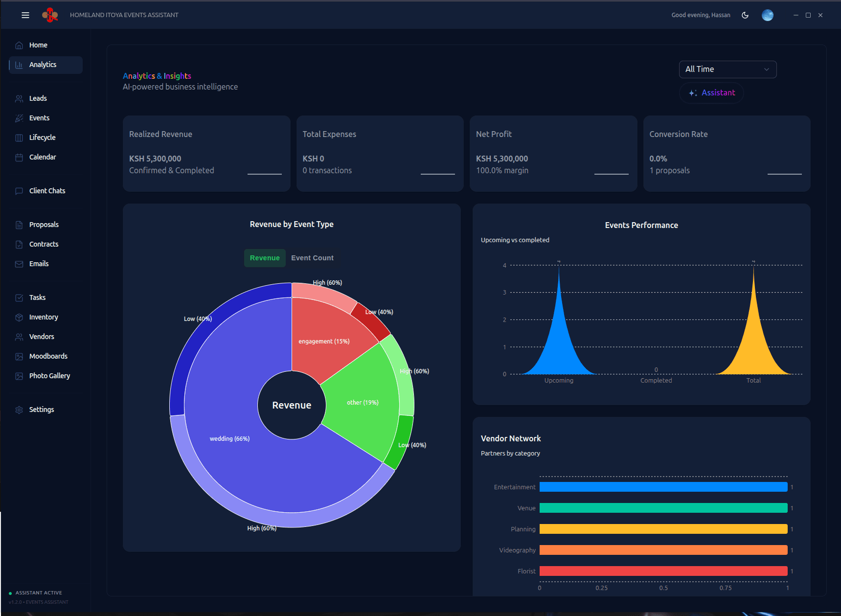Screen dimensions: 841x616
Task: Toggle dark mode moon icon
Action: (x=745, y=15)
